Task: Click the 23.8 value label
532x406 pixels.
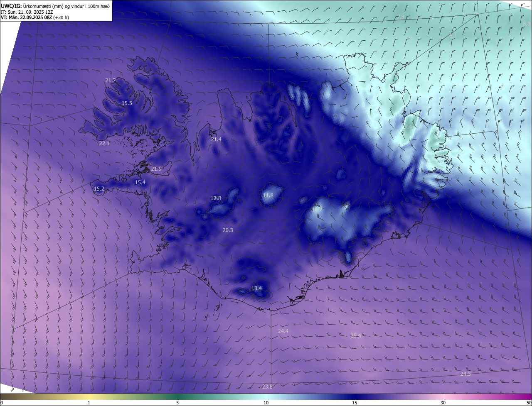Action: pos(267,386)
